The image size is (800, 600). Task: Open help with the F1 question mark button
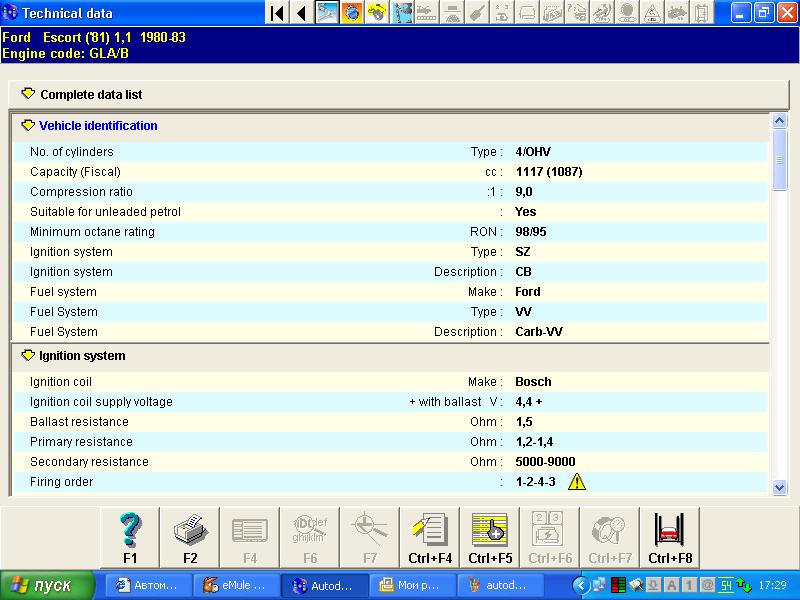pyautogui.click(x=130, y=538)
